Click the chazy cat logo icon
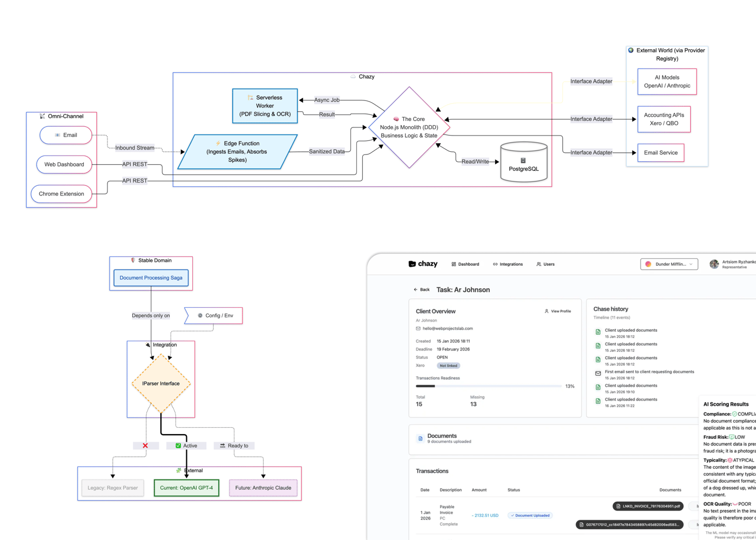Viewport: 756px width, 540px height. pyautogui.click(x=413, y=264)
